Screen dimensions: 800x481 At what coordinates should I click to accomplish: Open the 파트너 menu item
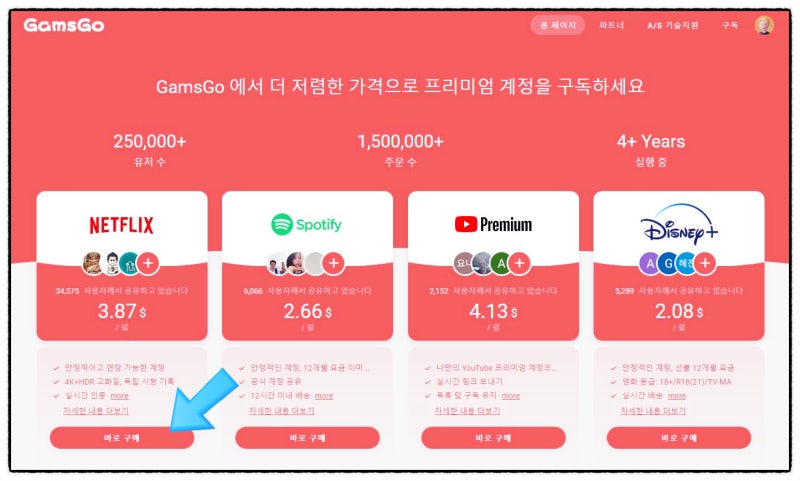click(x=612, y=25)
